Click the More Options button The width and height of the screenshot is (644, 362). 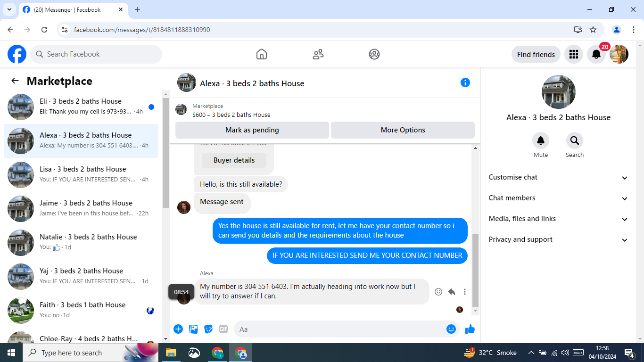click(403, 130)
